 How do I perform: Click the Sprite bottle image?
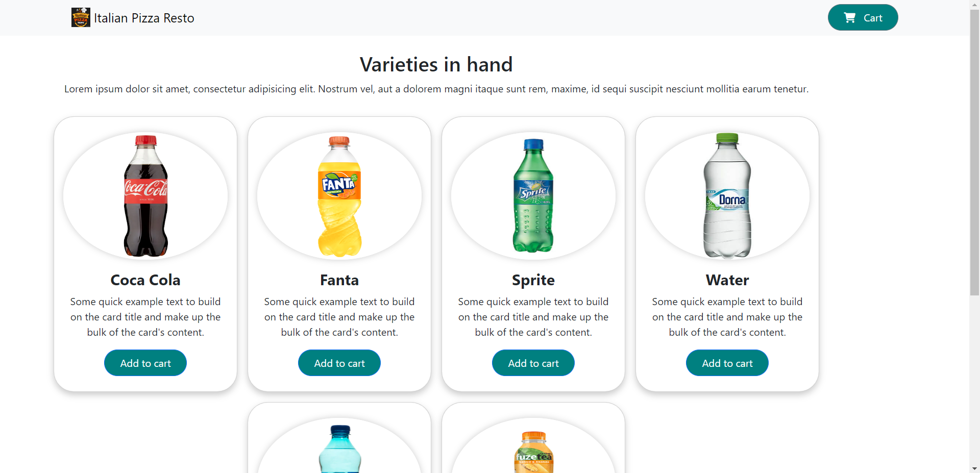(532, 196)
